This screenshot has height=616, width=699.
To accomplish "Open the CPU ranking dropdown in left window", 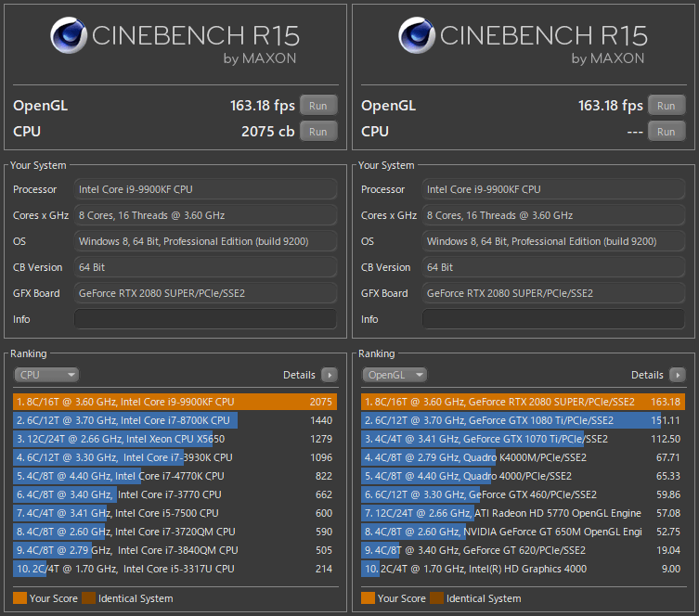I will [x=46, y=375].
